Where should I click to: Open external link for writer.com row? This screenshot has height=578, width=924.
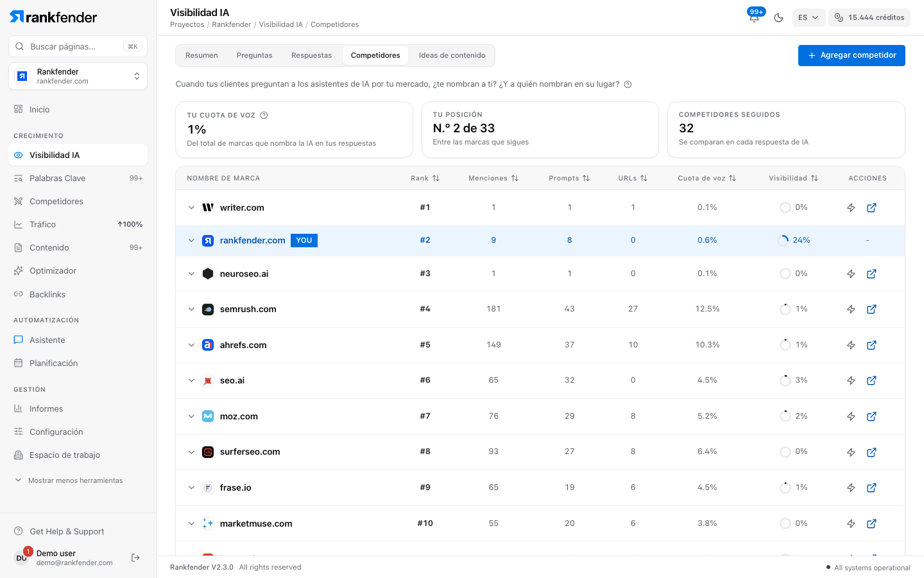point(871,208)
